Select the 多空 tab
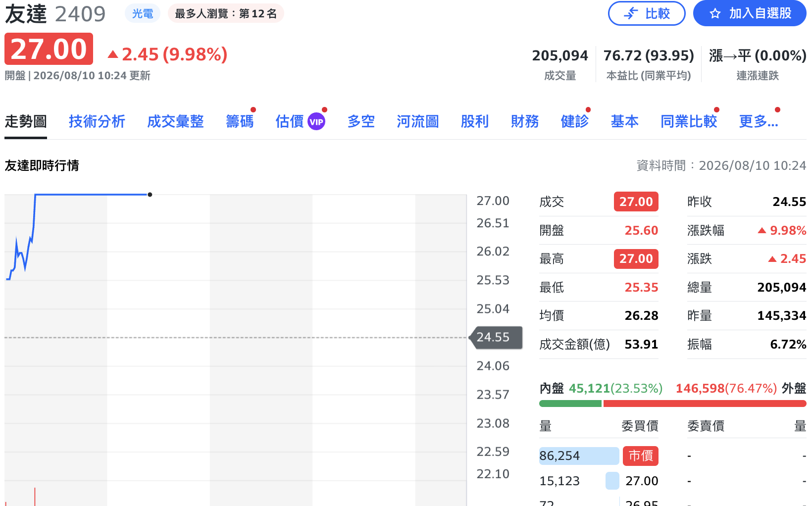Image resolution: width=812 pixels, height=506 pixels. pos(361,121)
